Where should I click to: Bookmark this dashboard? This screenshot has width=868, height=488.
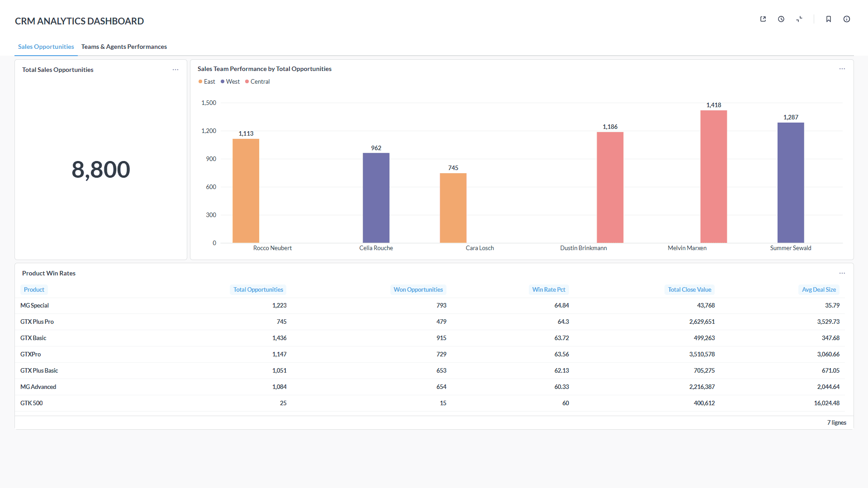tap(828, 19)
